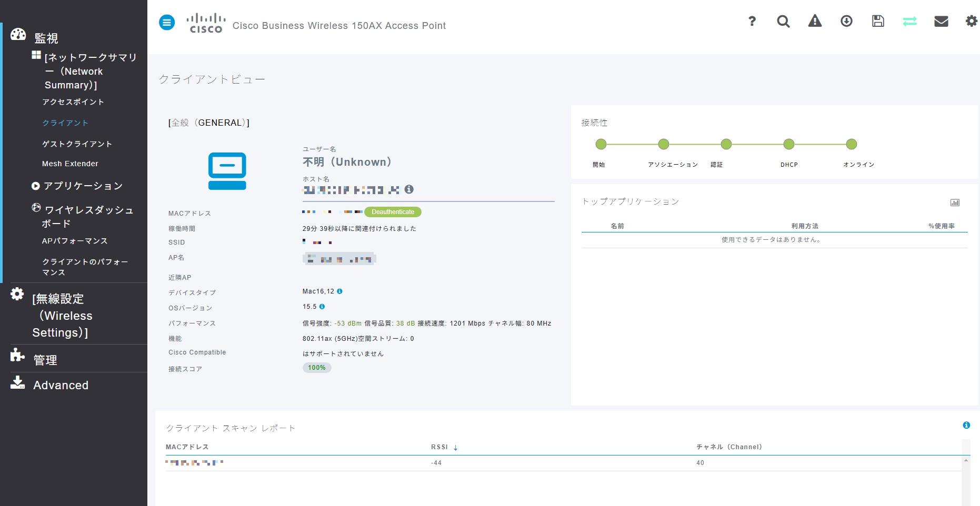980x506 pixels.
Task: Click the save configuration floppy icon
Action: coord(878,21)
